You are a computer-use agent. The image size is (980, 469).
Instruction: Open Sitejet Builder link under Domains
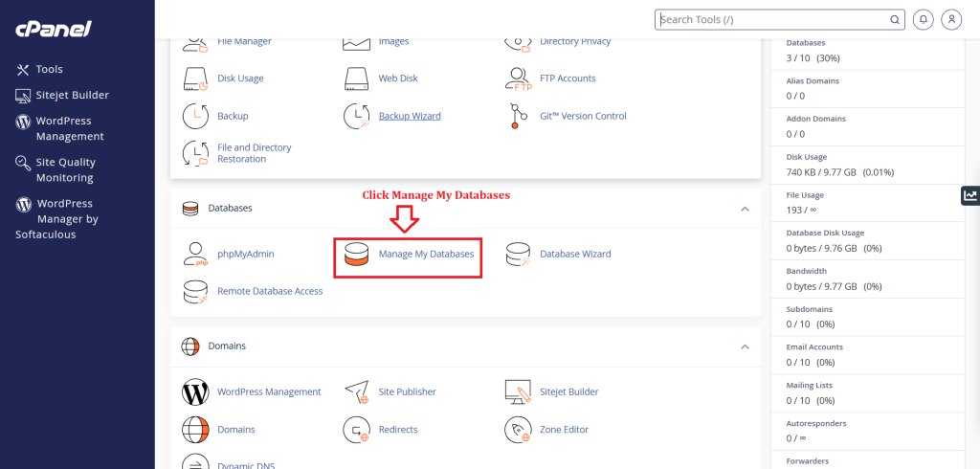(x=569, y=391)
